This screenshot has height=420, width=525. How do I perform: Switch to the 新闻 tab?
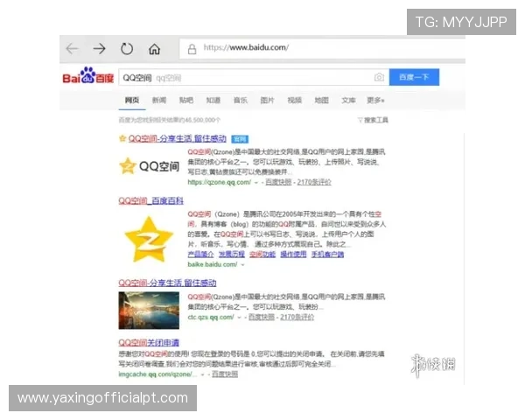[159, 100]
